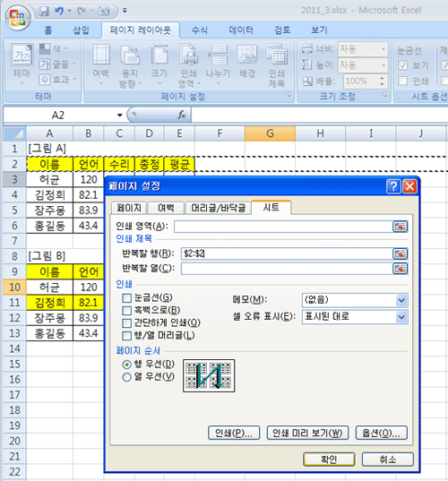Image resolution: width=448 pixels, height=481 pixels.
Task: Open theme Effects (효과) menu
Action: (x=57, y=80)
